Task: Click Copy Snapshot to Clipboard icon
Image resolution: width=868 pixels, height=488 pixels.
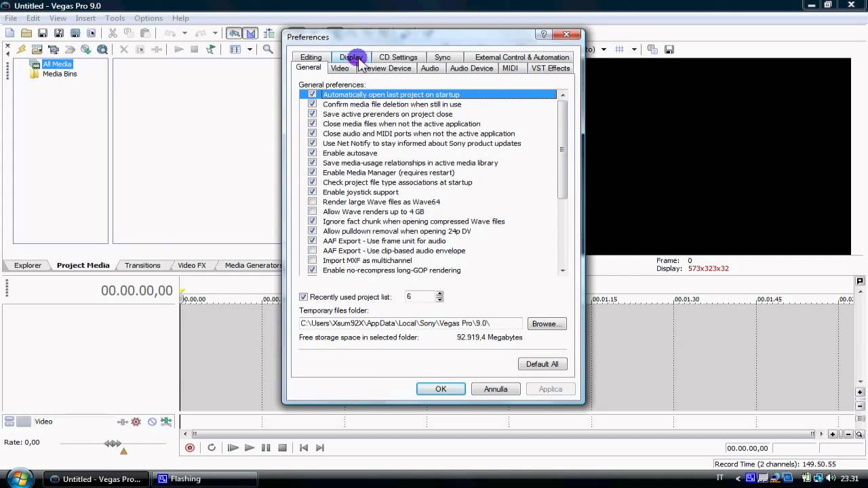Action: click(652, 49)
